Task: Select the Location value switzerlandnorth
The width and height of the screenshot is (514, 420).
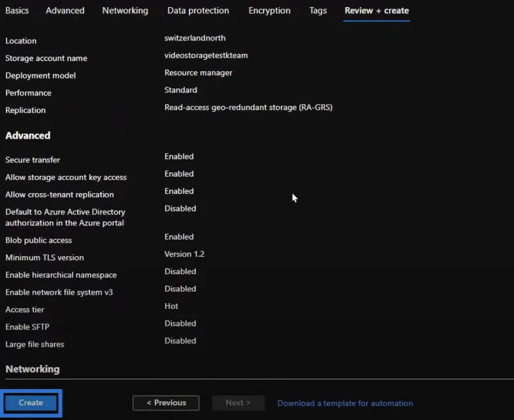Action: (x=195, y=38)
